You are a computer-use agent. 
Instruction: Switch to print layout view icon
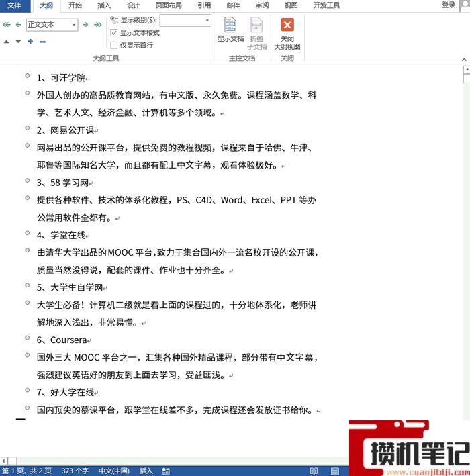pos(335,471)
